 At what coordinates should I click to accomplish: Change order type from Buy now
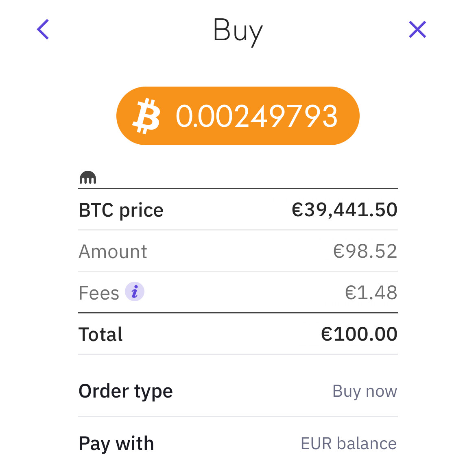[365, 391]
